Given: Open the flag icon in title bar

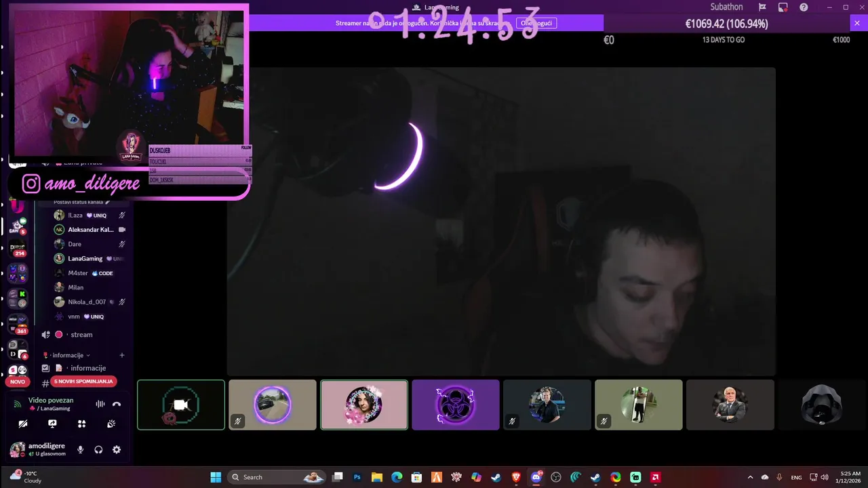Looking at the screenshot, I should tap(763, 7).
